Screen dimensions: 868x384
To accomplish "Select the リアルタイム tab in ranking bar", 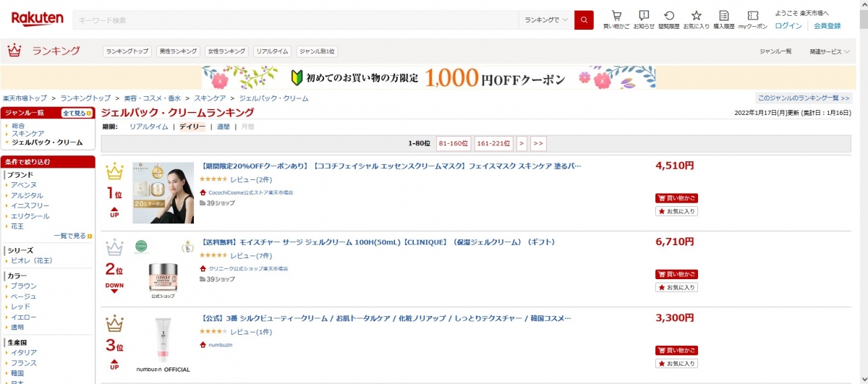I will click(272, 51).
